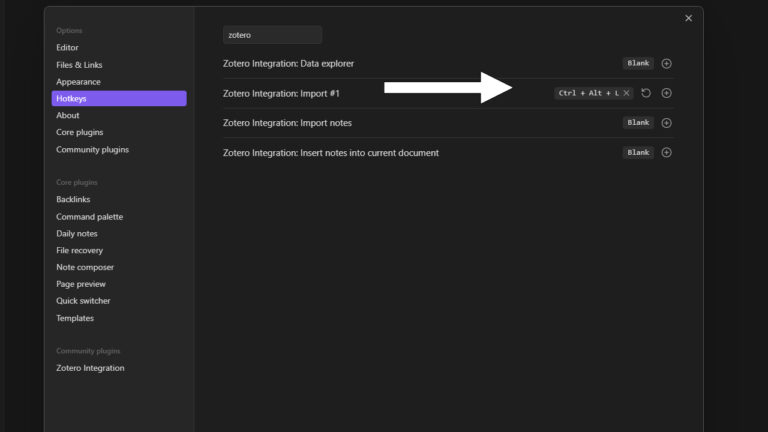
Task: Switch to Core plugins settings
Action: click(x=80, y=132)
